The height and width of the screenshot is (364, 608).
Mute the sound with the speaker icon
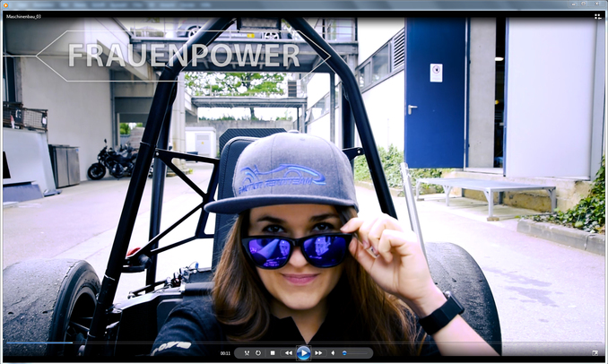click(333, 353)
